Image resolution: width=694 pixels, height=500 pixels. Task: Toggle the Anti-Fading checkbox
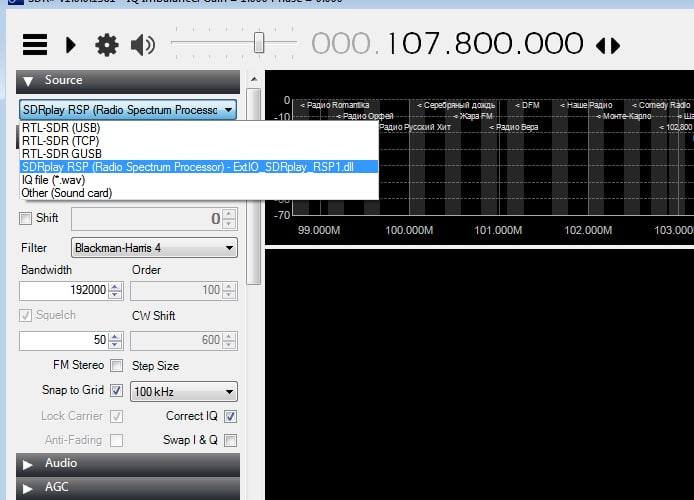tap(117, 441)
